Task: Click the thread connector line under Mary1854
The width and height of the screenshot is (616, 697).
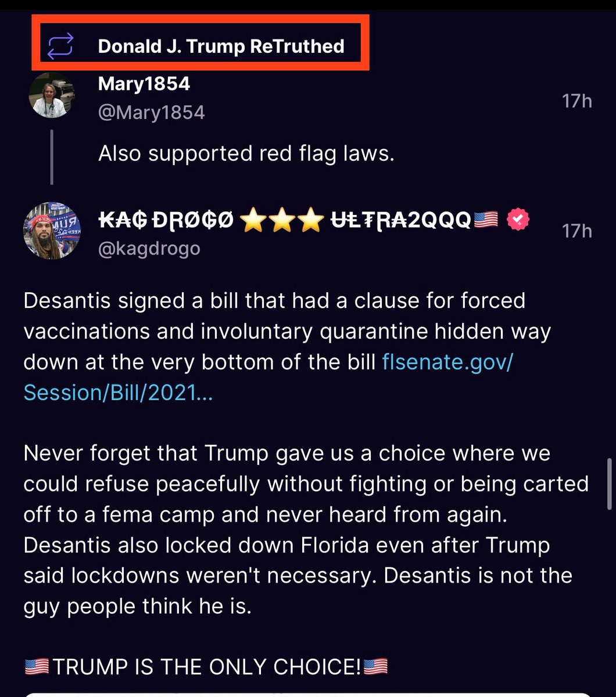Action: (52, 156)
